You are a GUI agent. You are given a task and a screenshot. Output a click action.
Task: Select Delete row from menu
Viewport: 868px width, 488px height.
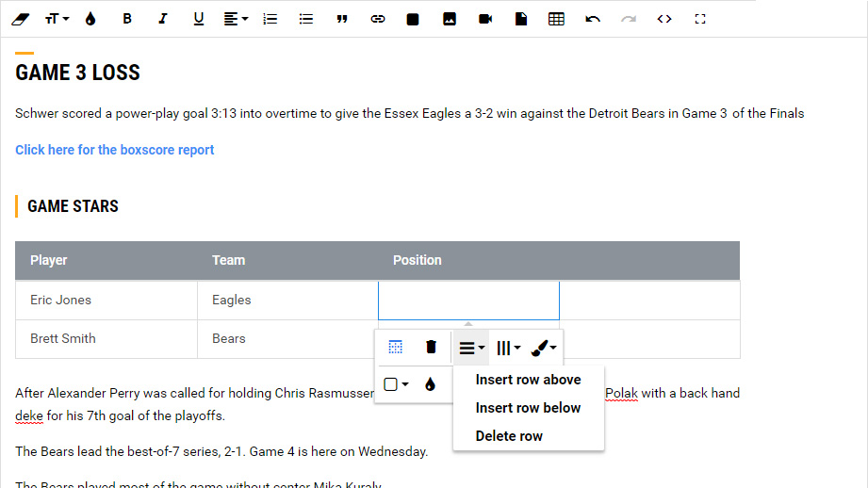coord(509,436)
